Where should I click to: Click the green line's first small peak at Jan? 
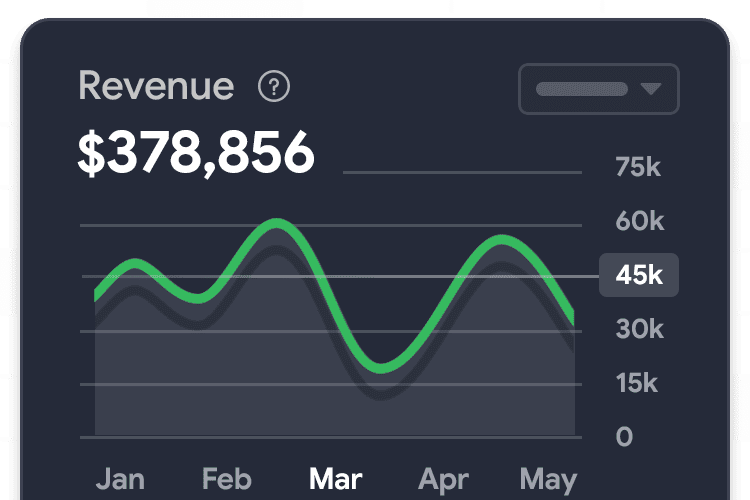133,265
